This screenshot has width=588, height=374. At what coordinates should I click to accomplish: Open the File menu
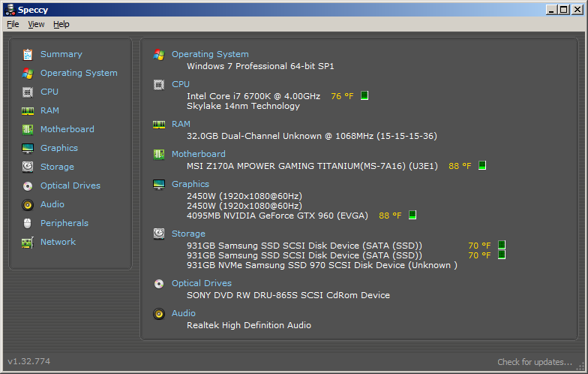tap(13, 24)
